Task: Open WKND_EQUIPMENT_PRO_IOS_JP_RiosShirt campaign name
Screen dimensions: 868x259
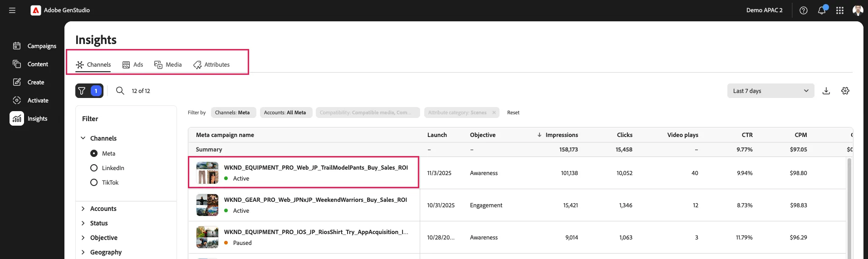Action: click(x=316, y=232)
